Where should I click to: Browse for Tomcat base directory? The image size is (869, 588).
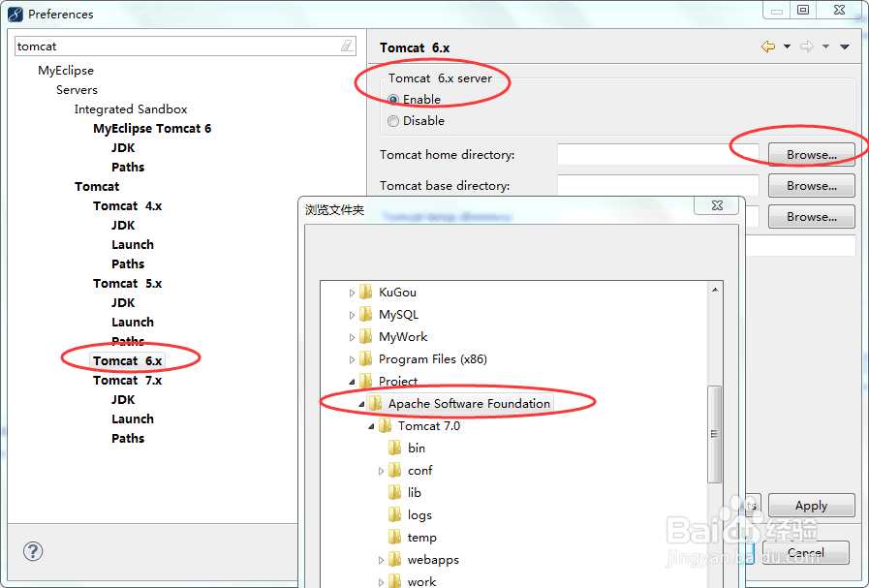click(x=812, y=186)
